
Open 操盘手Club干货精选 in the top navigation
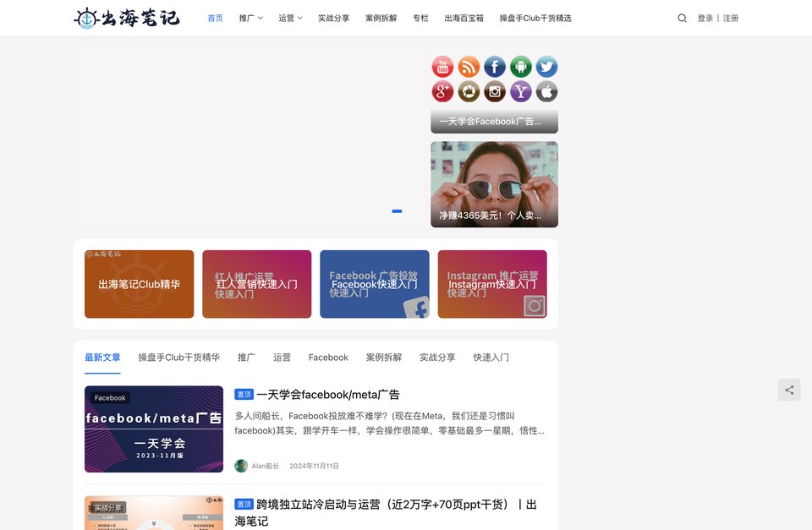pos(535,18)
